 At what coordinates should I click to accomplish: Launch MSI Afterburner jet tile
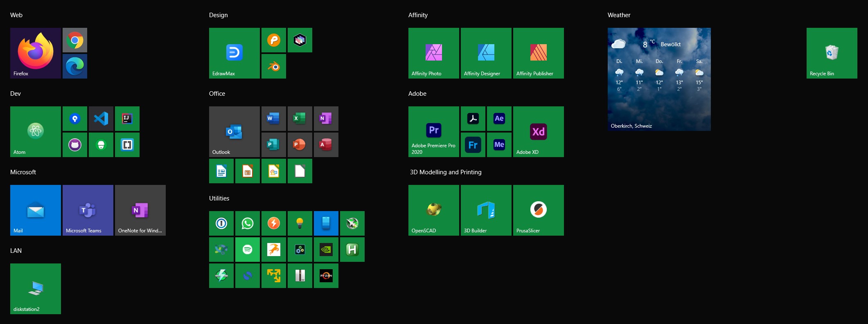click(352, 223)
